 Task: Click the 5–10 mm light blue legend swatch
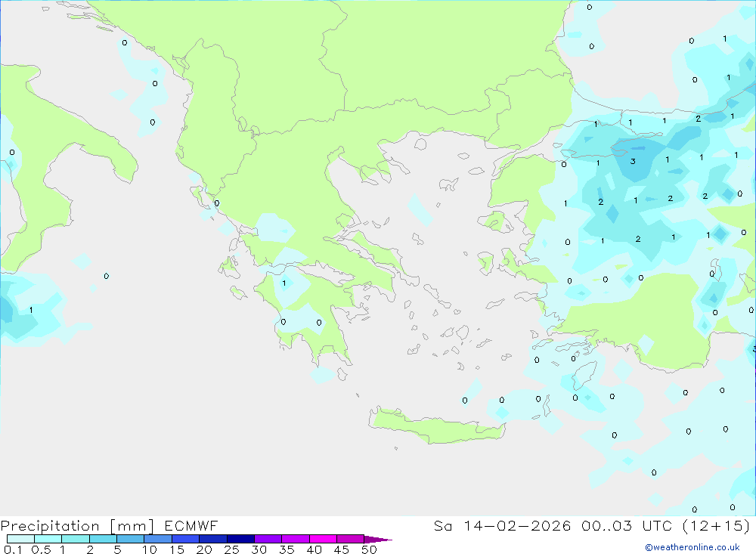tap(130, 539)
